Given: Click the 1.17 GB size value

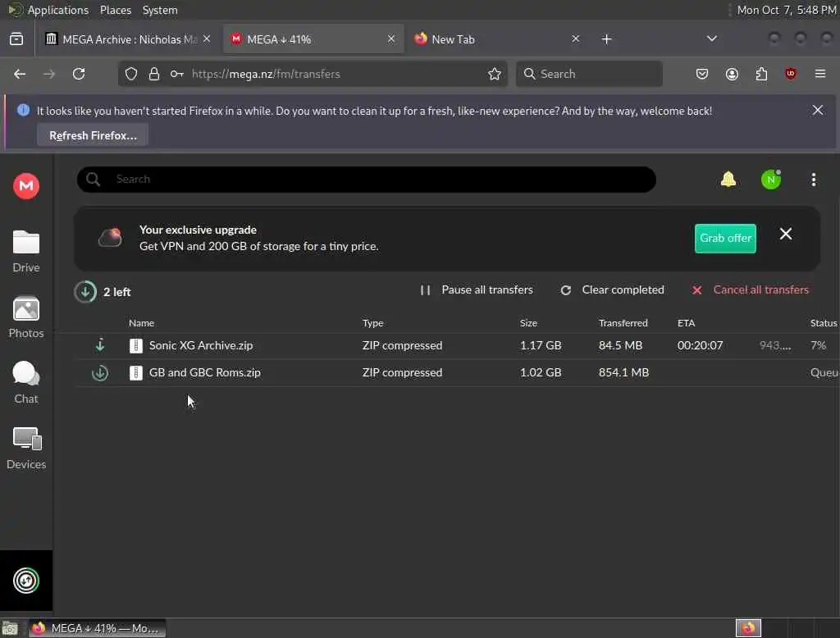Looking at the screenshot, I should pyautogui.click(x=541, y=345).
